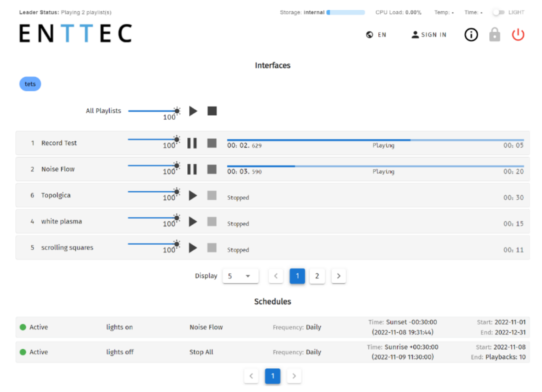The height and width of the screenshot is (392, 542).
Task: Click the white plasma stop button
Action: coord(212,222)
